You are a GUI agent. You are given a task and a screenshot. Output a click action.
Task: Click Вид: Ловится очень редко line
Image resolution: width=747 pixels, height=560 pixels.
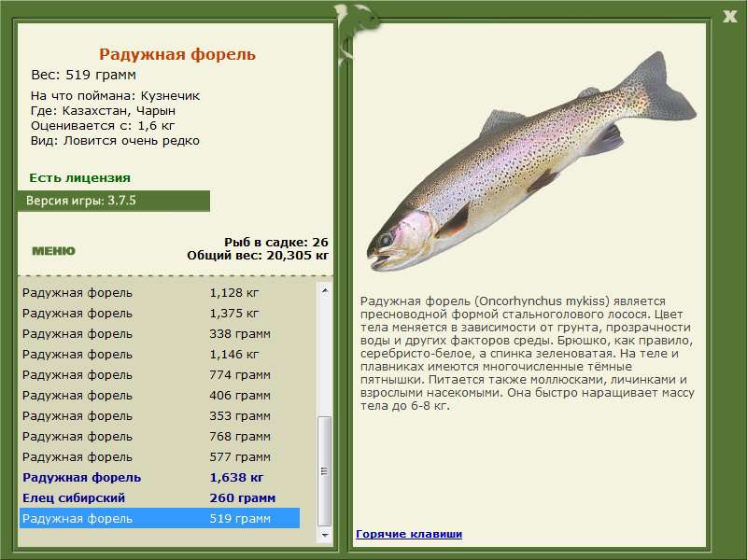point(115,141)
